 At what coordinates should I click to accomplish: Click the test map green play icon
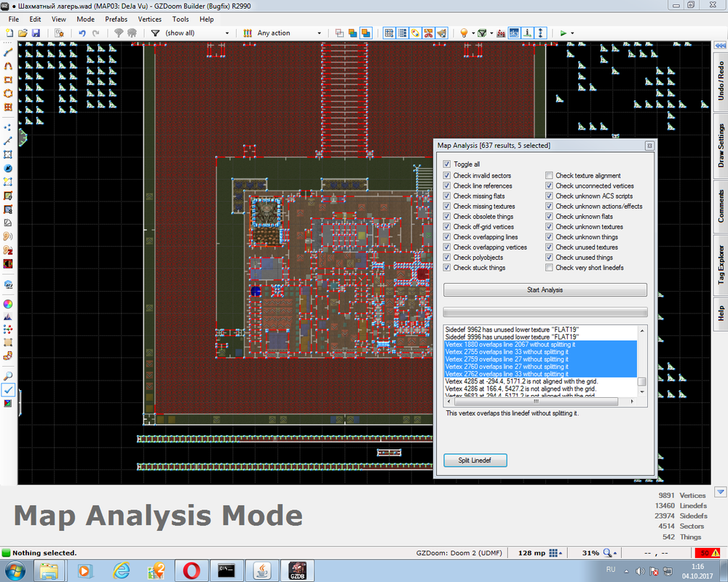tap(563, 33)
